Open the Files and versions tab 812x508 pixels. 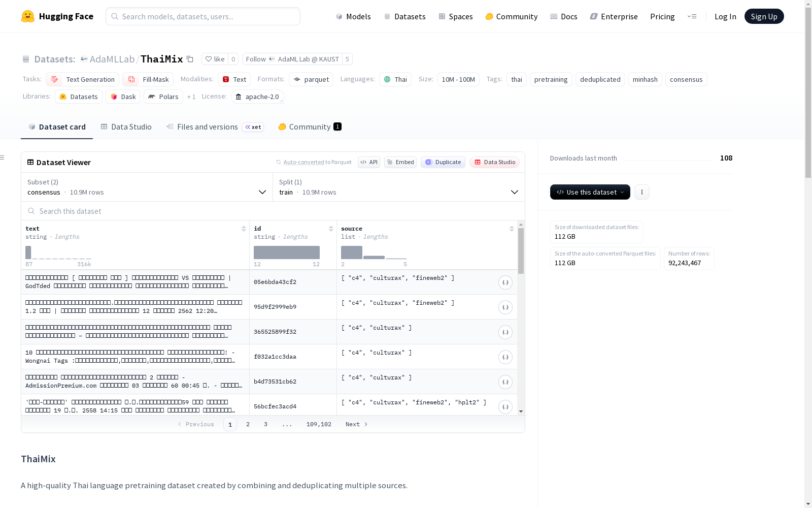pos(215,127)
